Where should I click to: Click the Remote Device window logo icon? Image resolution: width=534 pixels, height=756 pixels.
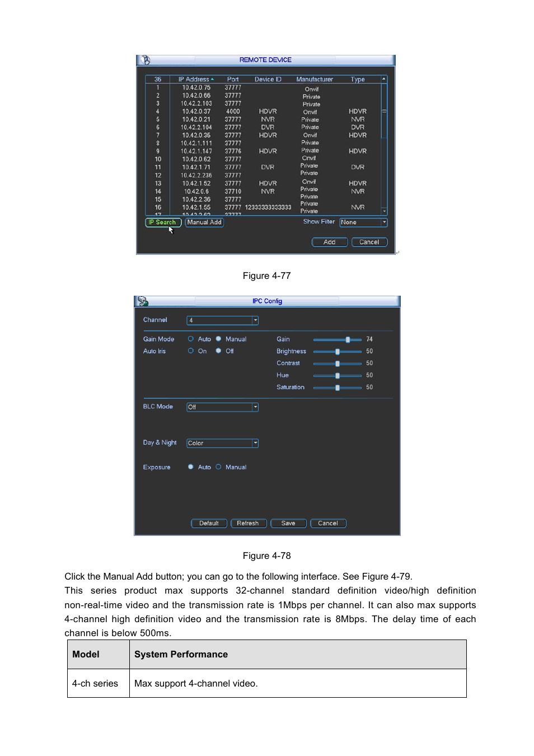click(146, 60)
